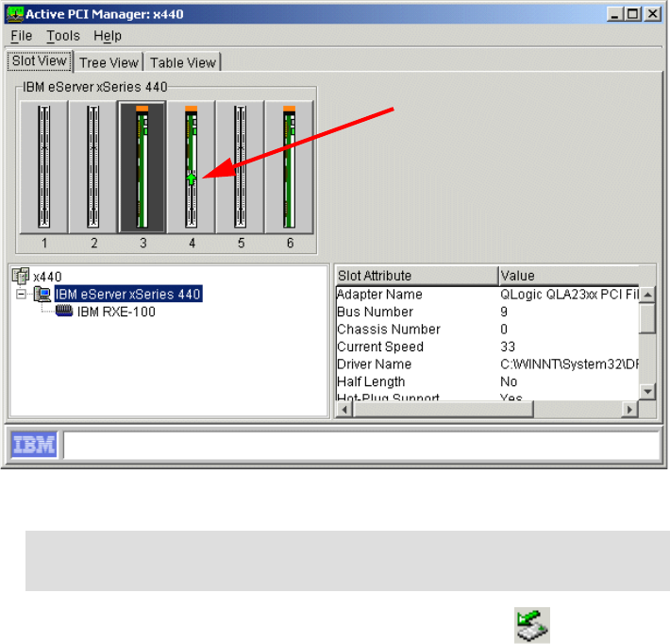
Task: Maximize the Active PCI Manager window
Action: [x=633, y=14]
